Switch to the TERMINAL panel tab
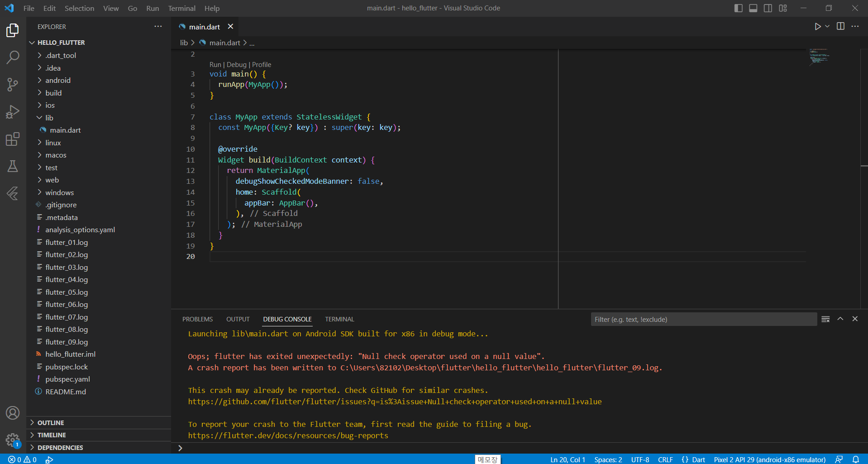The width and height of the screenshot is (868, 464). (339, 319)
